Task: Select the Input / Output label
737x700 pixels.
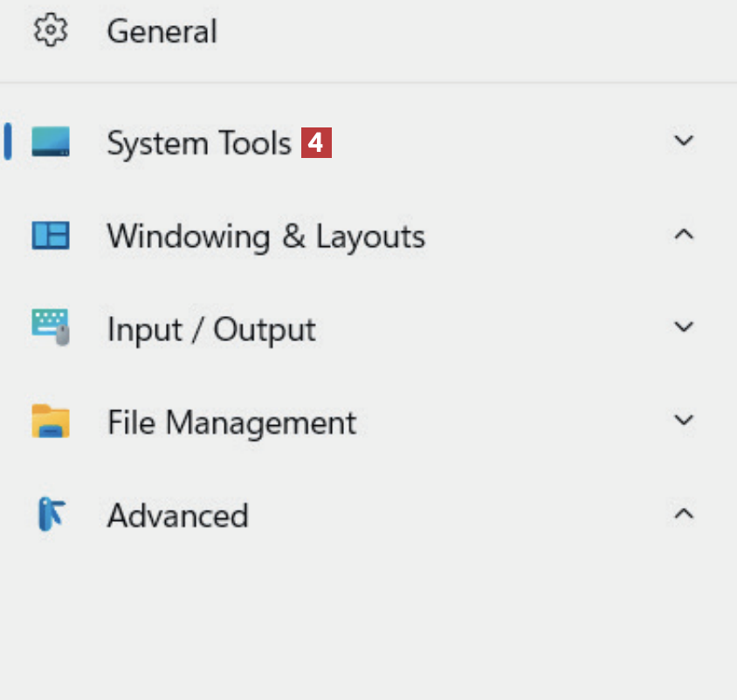Action: pyautogui.click(x=211, y=330)
